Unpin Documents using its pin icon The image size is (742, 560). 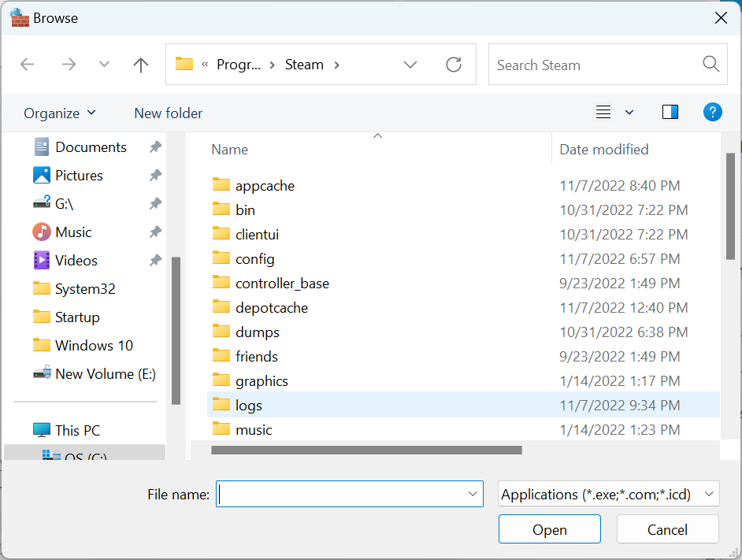[x=155, y=147]
